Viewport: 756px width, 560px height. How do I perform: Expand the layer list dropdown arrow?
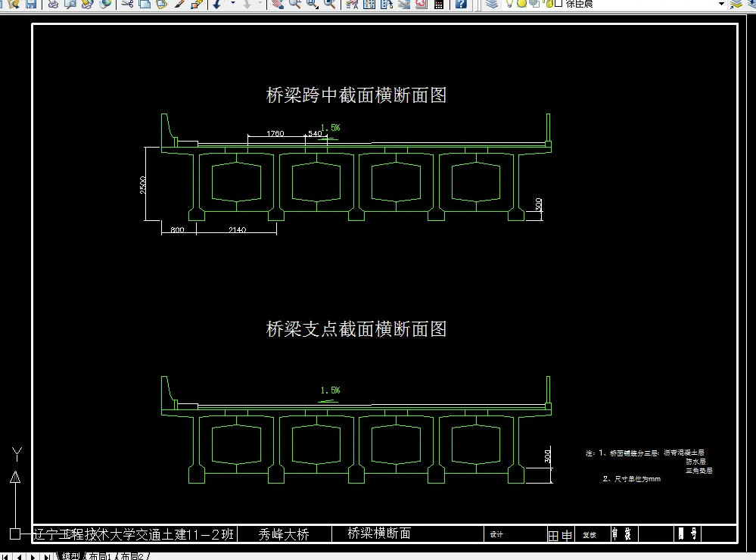coord(721,4)
